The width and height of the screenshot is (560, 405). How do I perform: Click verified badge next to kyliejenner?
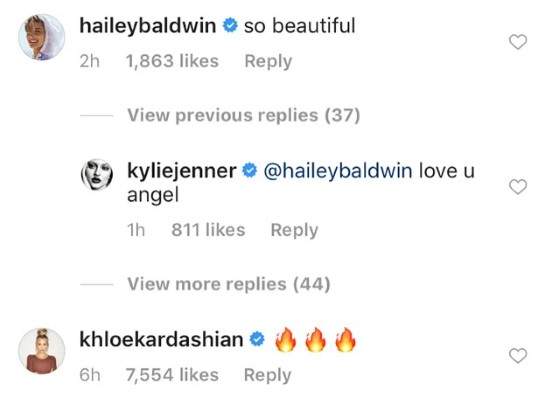click(x=250, y=170)
